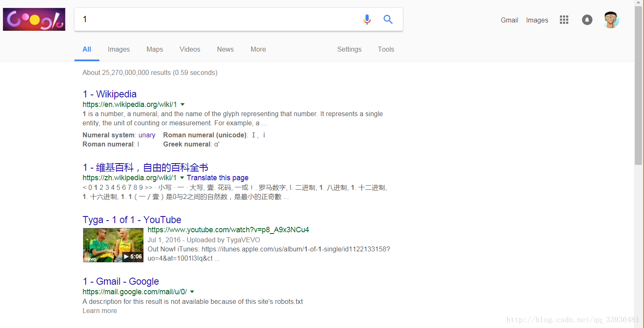The height and width of the screenshot is (328, 644).
Task: Open the '1 - Gmail - Google' result
Action: [121, 281]
